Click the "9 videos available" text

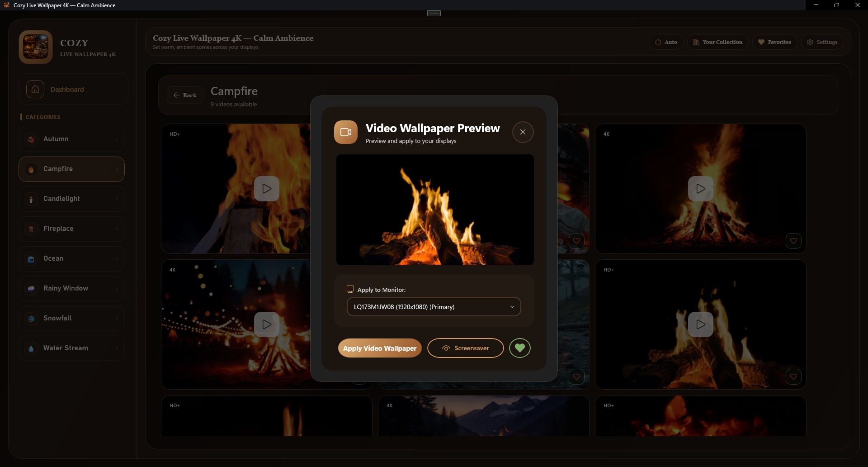pyautogui.click(x=234, y=105)
